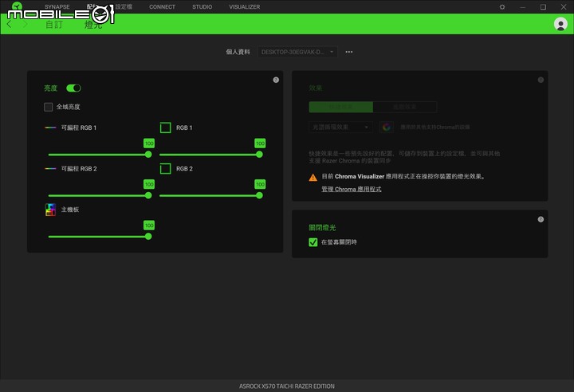Click the 100 value above RGB 1 slider
574x392 pixels.
tap(260, 143)
